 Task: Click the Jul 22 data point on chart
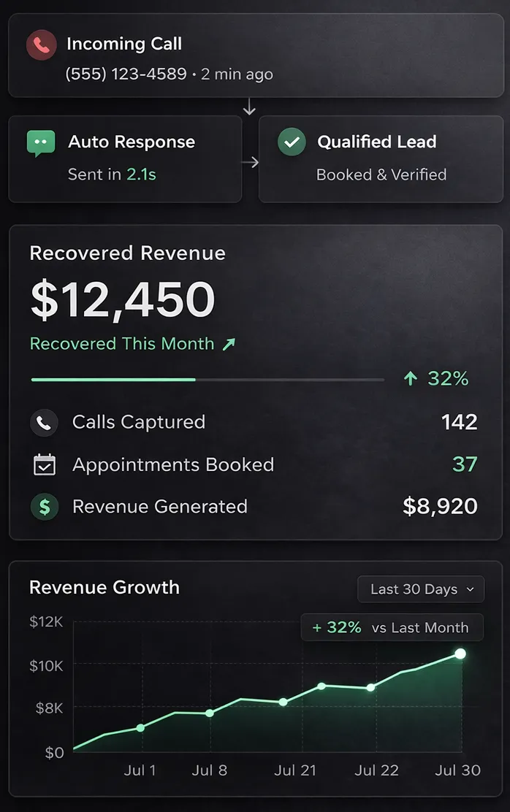click(x=370, y=688)
